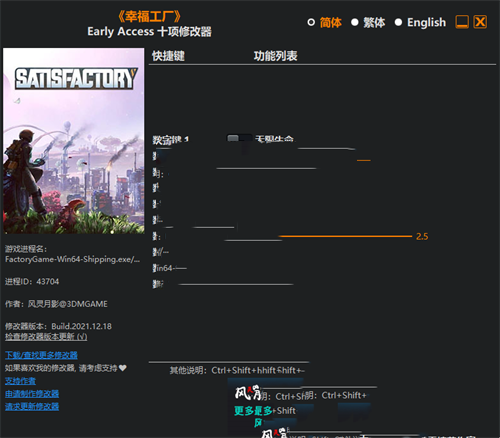Click the Early Access 十项修改器 subtitle
Image resolution: width=500 pixels, height=438 pixels.
point(149,32)
